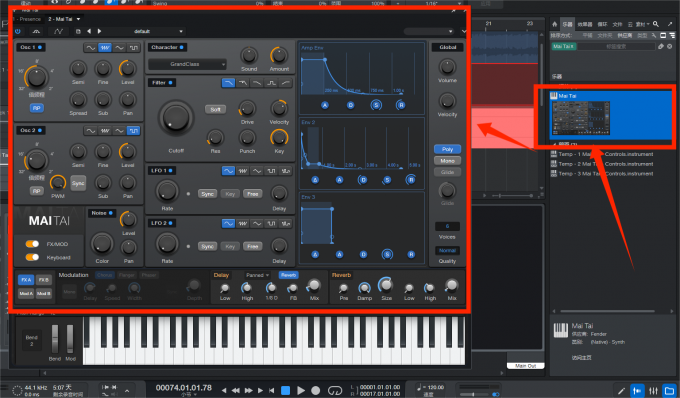Select FX B tab
This screenshot has width=680, height=398.
point(44,280)
